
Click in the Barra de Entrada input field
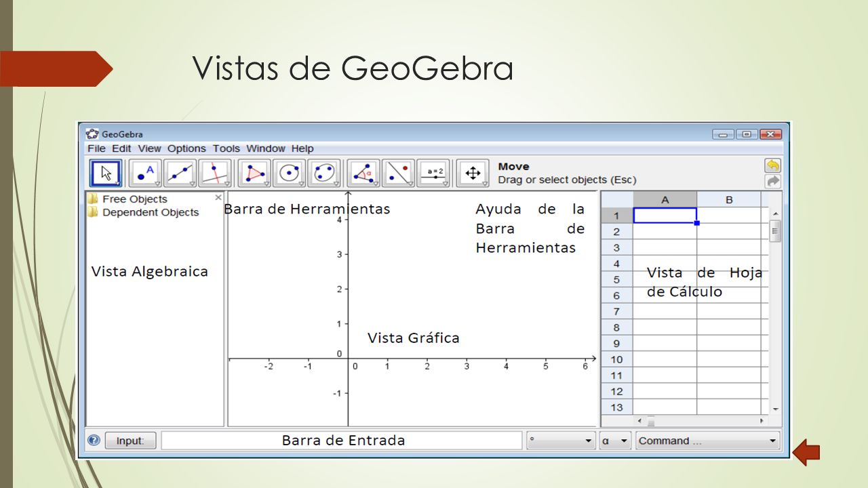point(342,441)
